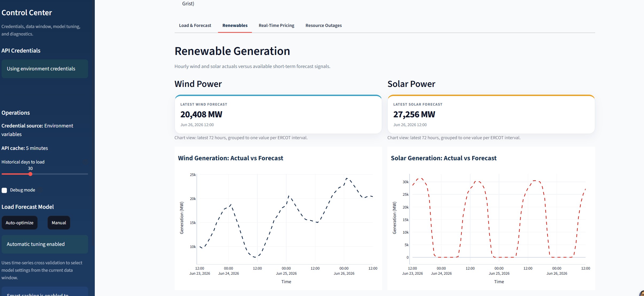Choose the Manual model button

(x=59, y=223)
